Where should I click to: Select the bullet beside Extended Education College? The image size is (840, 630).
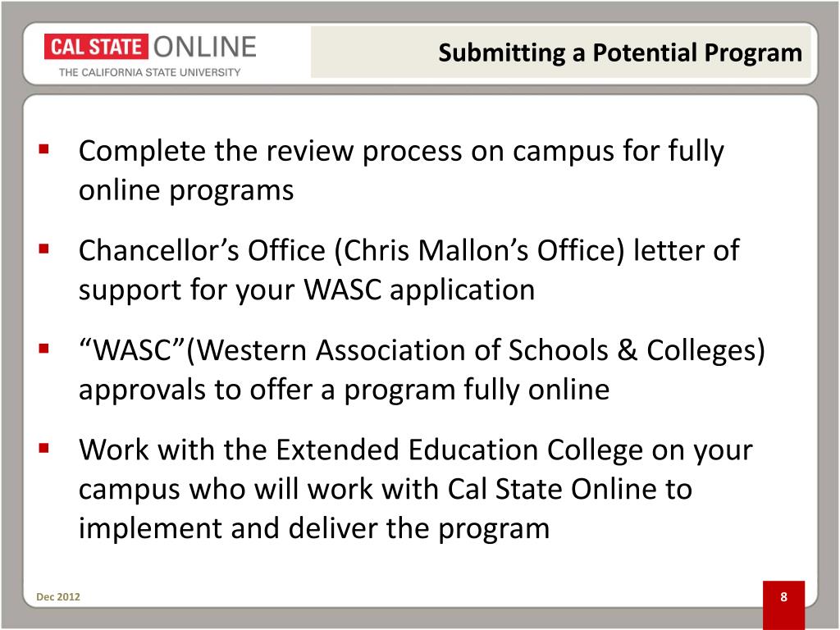[44, 448]
